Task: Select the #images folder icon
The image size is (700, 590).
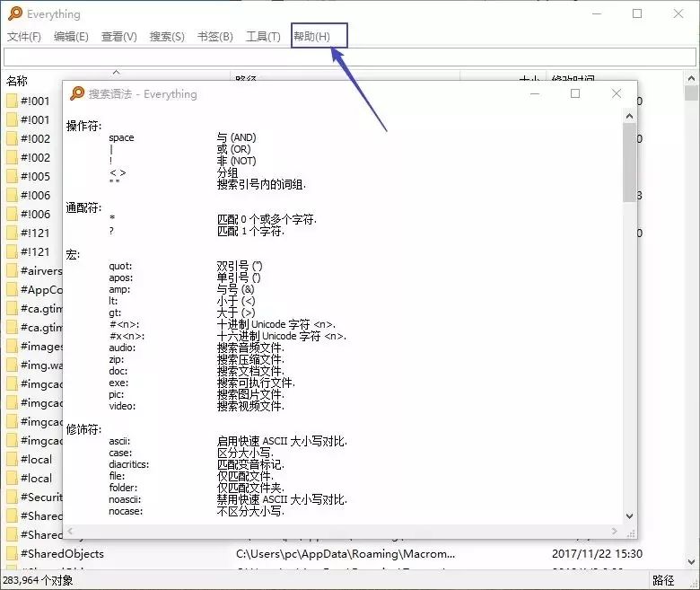Action: [12, 346]
